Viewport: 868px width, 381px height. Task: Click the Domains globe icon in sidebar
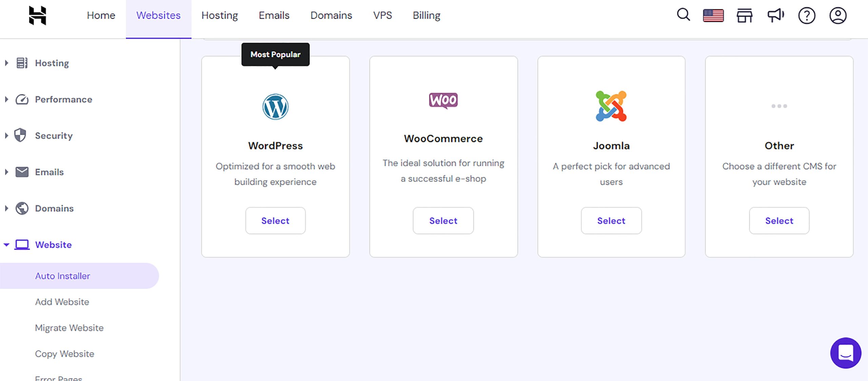click(x=22, y=208)
